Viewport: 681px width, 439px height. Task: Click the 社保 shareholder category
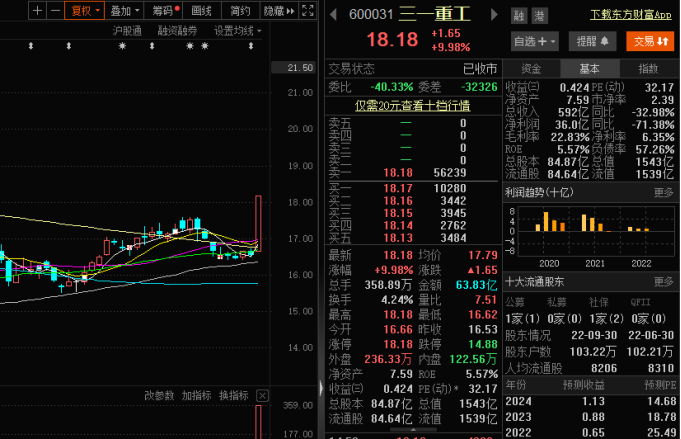click(x=599, y=302)
